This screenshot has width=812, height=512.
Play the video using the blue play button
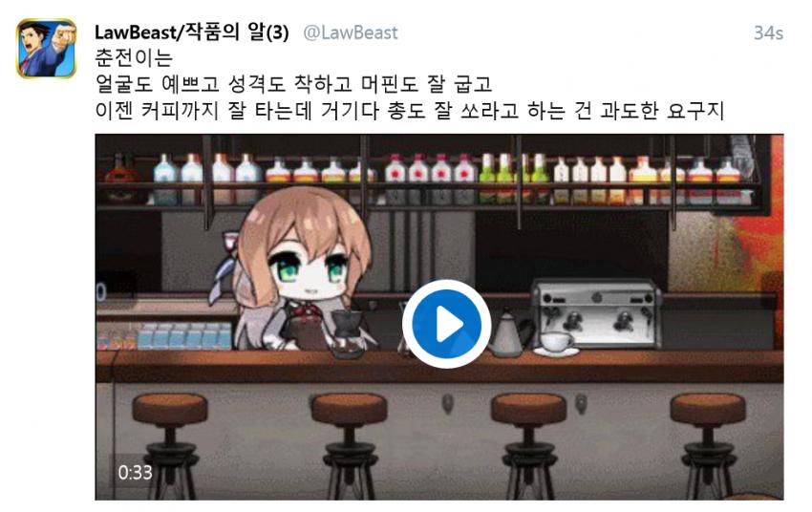coord(446,324)
